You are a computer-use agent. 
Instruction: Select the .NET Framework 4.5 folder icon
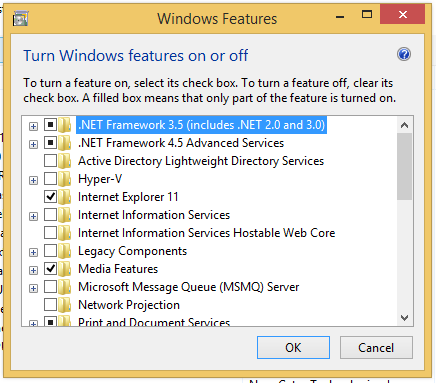coord(64,143)
